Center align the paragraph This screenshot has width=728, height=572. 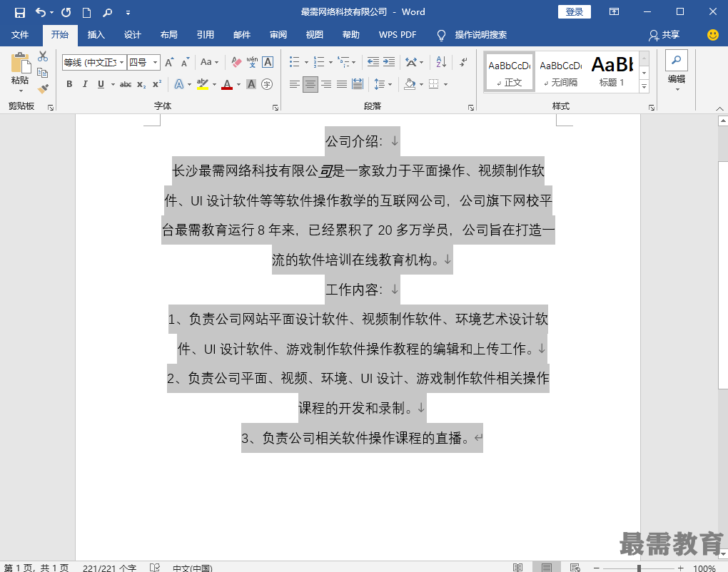click(310, 84)
